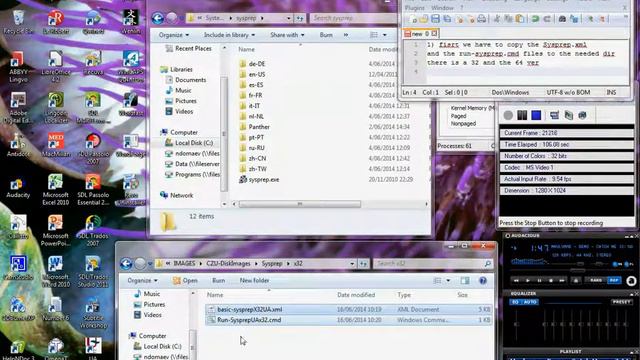Open address bar dropdown in sysprep window

289,18
